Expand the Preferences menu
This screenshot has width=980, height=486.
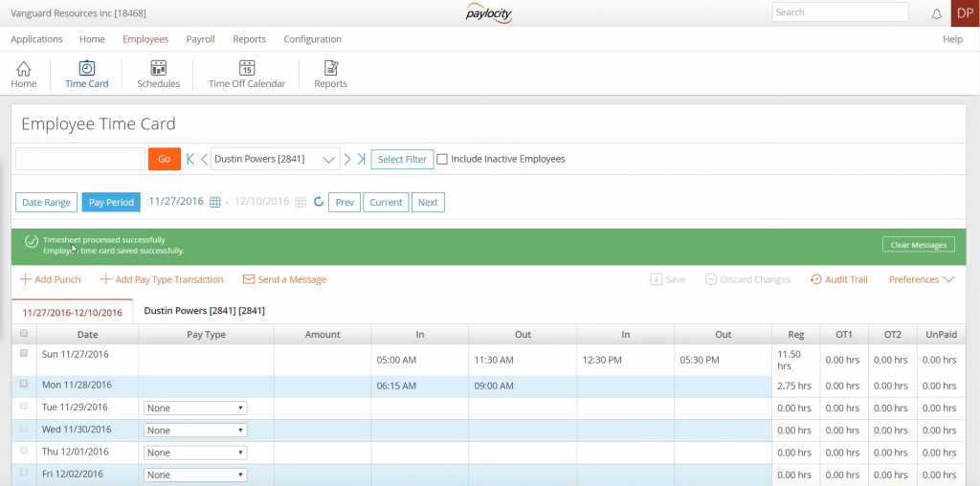[921, 279]
